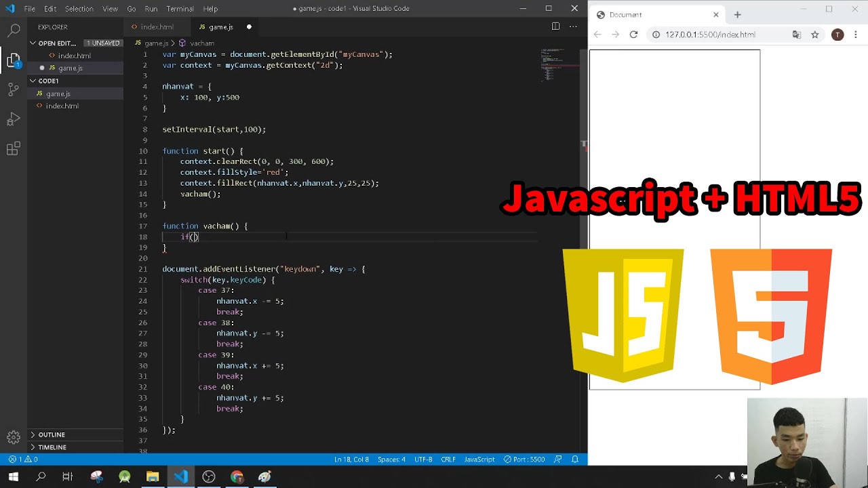Open the Run and Debug view
This screenshot has height=488, width=868.
point(14,119)
